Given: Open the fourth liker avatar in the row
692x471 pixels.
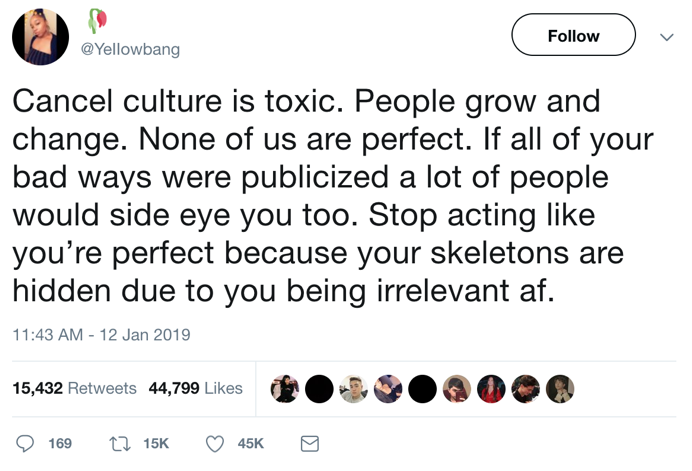Looking at the screenshot, I should [388, 389].
